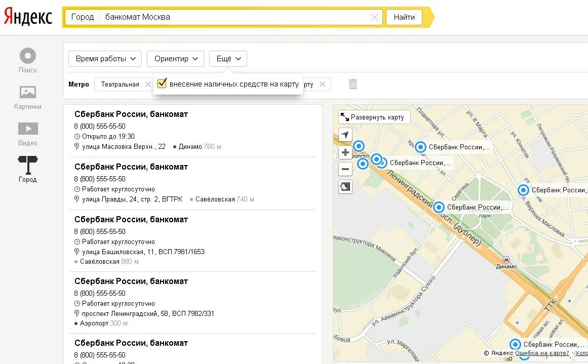Toggle the Ещё filters dropdown
The image size is (588, 364).
pos(228,59)
